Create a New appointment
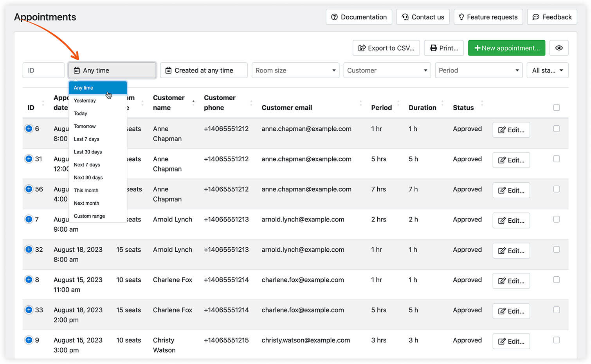This screenshot has height=364, width=591. point(507,48)
